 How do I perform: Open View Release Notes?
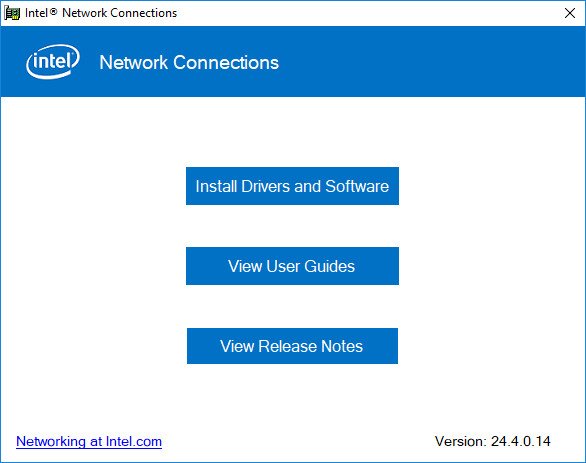(292, 346)
